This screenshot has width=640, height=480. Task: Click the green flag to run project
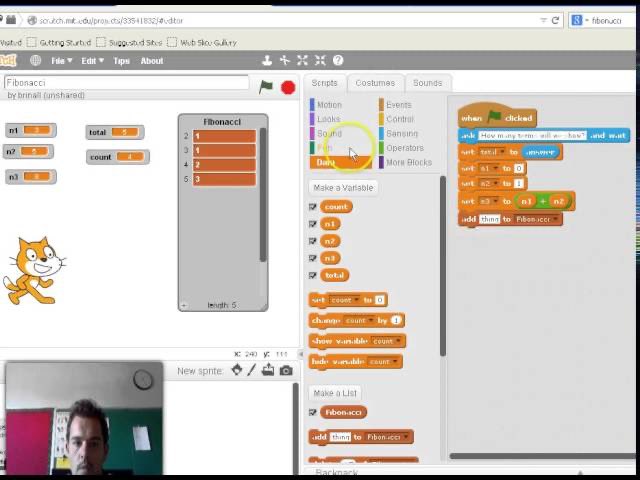266,87
